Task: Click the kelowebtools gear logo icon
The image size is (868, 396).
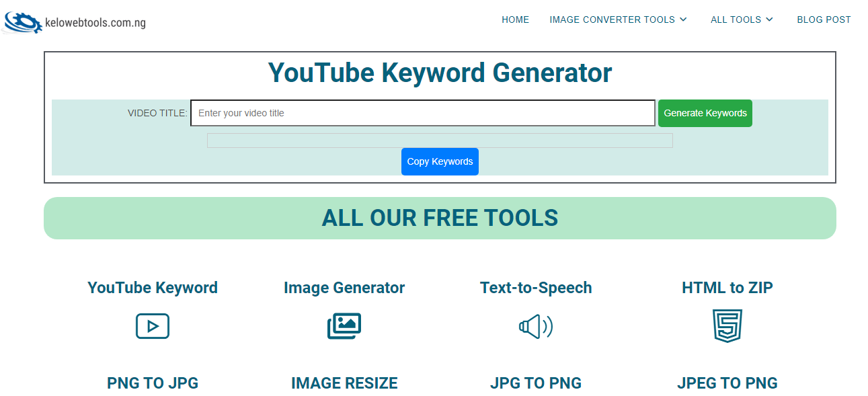Action: click(x=23, y=22)
